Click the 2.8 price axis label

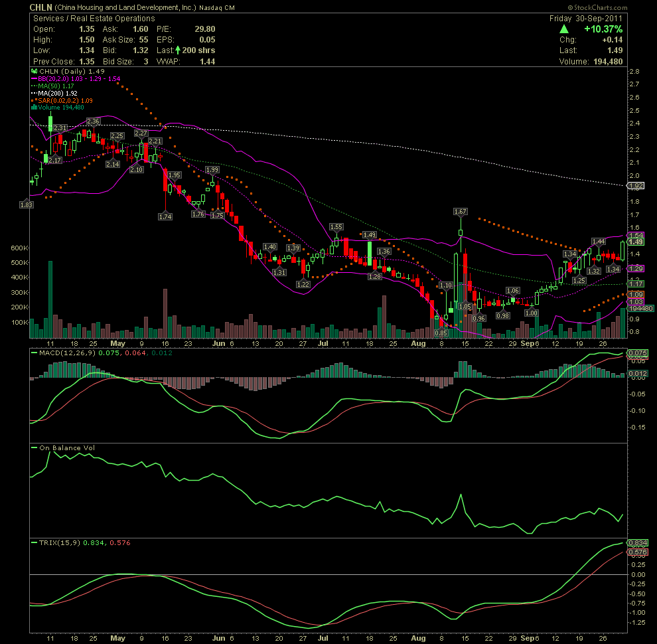click(634, 72)
